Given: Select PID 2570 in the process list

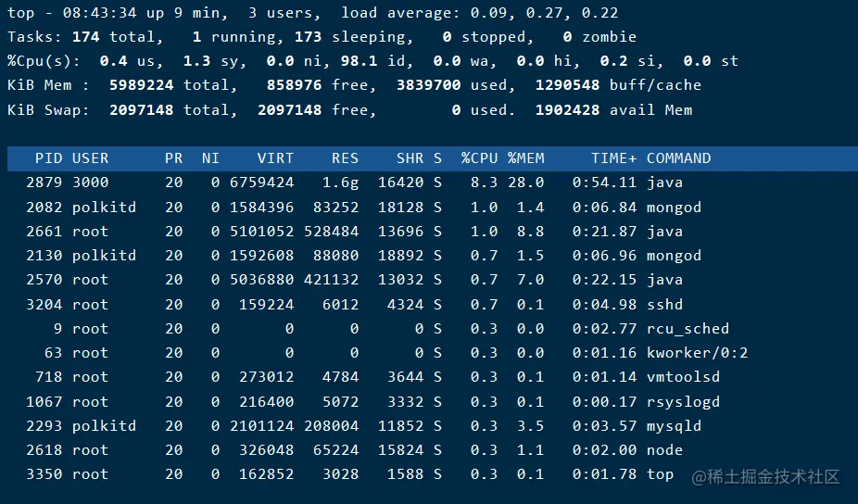Looking at the screenshot, I should 44,280.
